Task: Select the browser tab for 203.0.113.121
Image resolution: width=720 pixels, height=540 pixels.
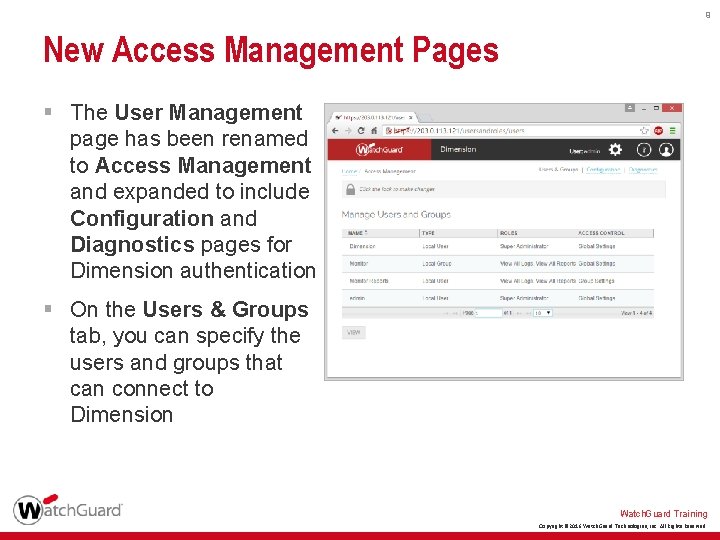Action: coord(373,118)
